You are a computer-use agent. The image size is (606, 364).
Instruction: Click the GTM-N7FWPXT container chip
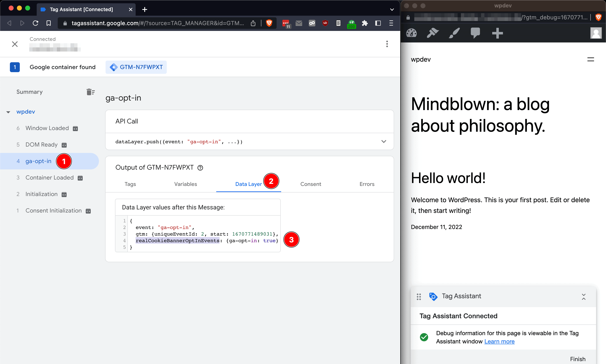tap(136, 67)
